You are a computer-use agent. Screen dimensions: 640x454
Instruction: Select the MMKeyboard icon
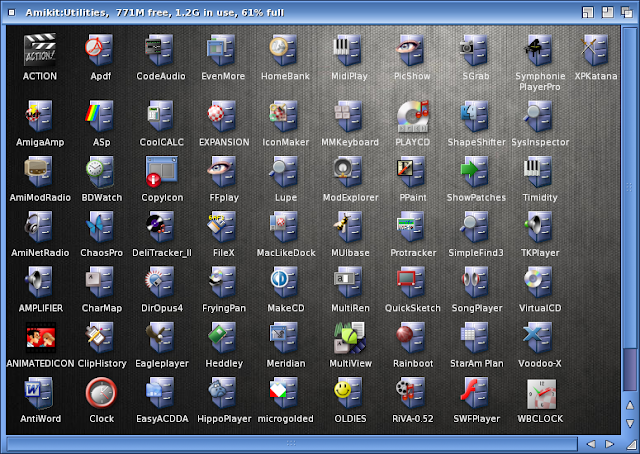point(349,116)
